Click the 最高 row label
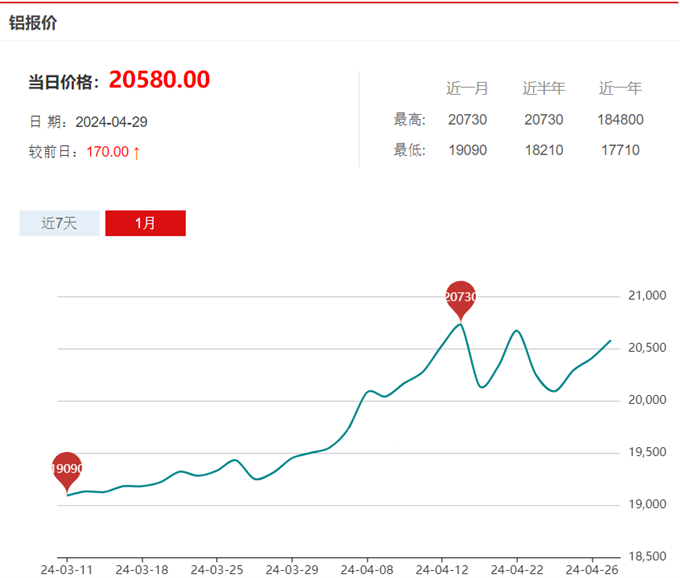The height and width of the screenshot is (578, 680). tap(410, 120)
